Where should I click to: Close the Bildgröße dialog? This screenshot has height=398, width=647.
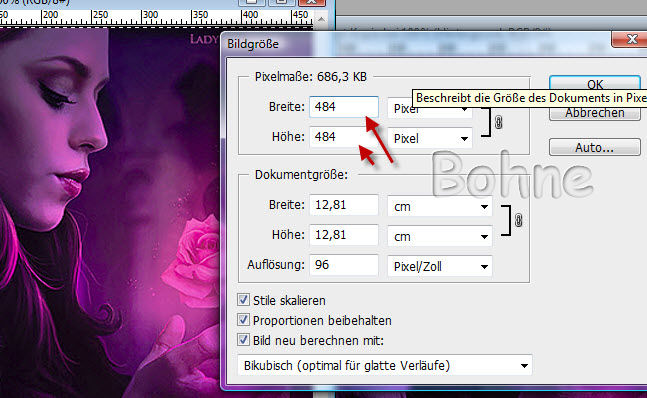tap(631, 40)
